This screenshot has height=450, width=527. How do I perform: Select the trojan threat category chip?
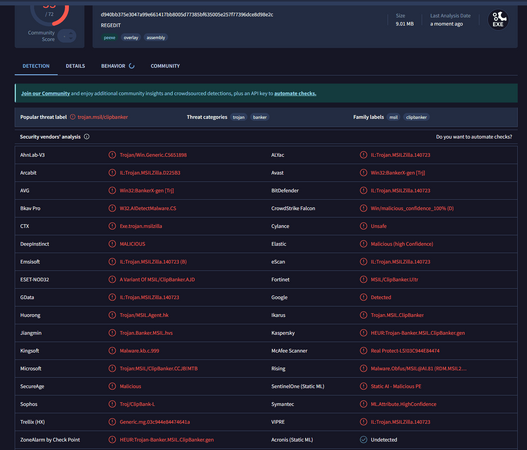(239, 117)
